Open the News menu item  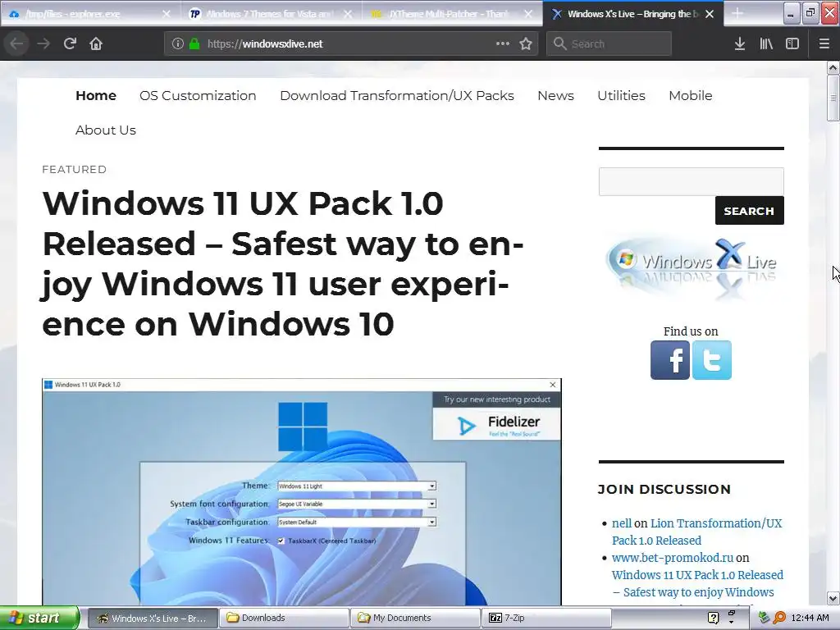click(x=555, y=95)
